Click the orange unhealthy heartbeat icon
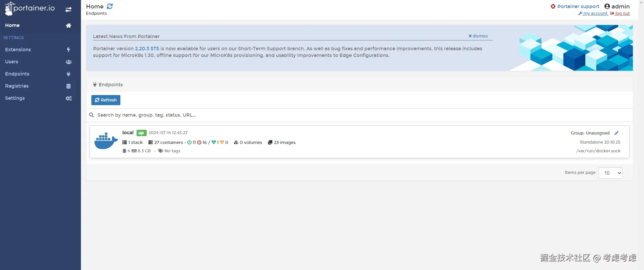This screenshot has width=644, height=270. (222, 143)
